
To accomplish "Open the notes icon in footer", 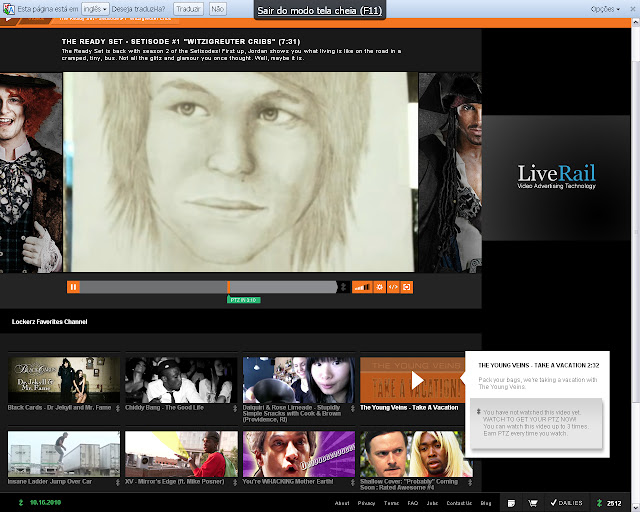I will click(511, 503).
